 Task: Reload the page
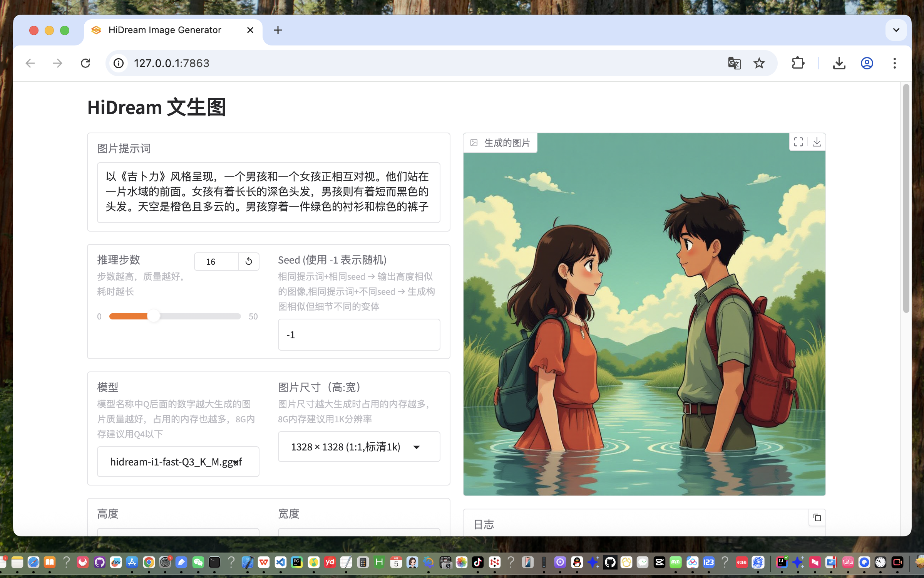coord(85,63)
